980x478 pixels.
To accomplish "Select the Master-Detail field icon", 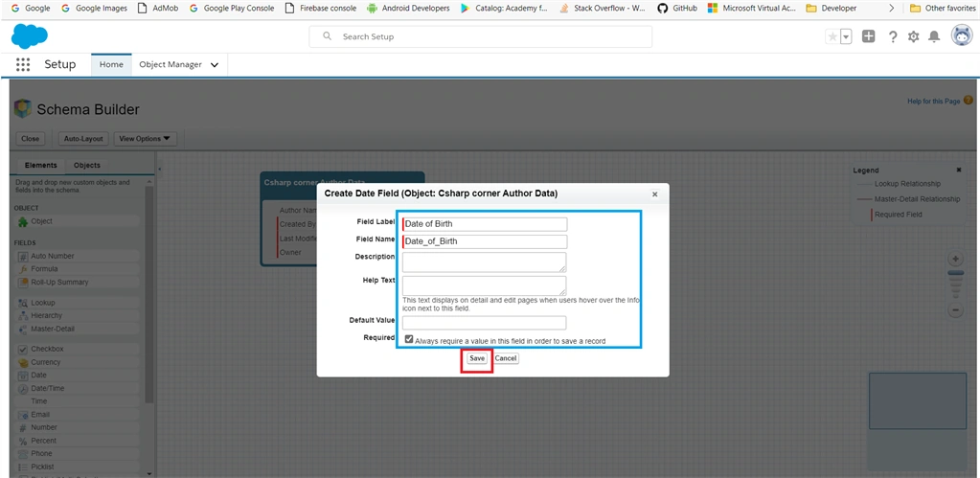I will [22, 330].
